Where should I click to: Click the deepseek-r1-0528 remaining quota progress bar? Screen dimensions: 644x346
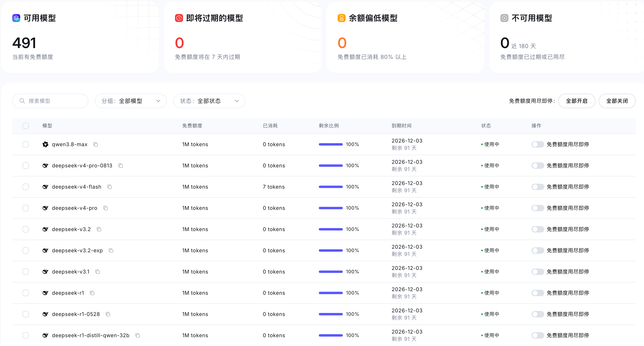point(330,314)
